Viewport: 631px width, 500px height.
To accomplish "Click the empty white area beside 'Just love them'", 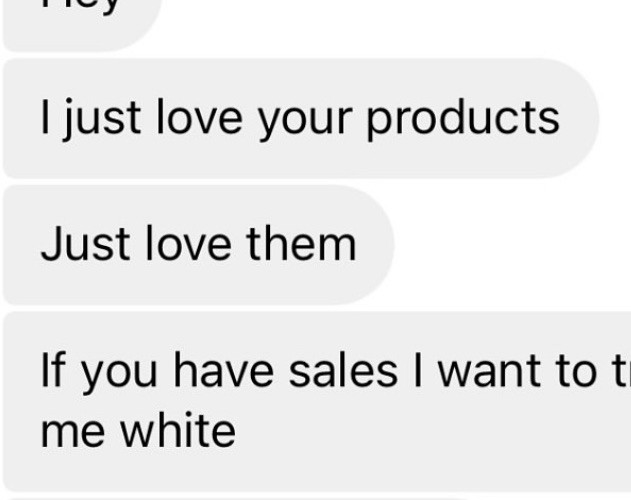I will [x=511, y=245].
